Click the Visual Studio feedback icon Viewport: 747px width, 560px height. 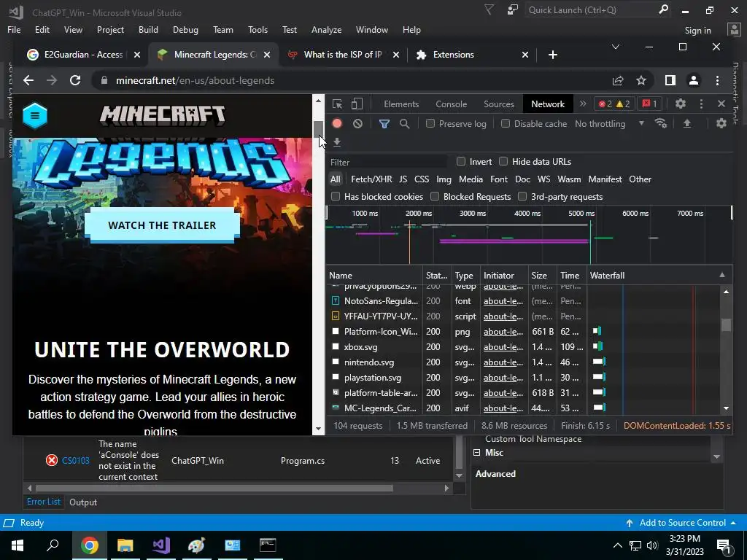tap(513, 9)
